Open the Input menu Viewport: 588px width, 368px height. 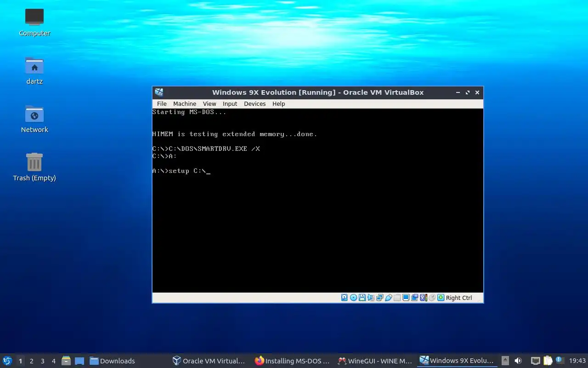point(230,103)
